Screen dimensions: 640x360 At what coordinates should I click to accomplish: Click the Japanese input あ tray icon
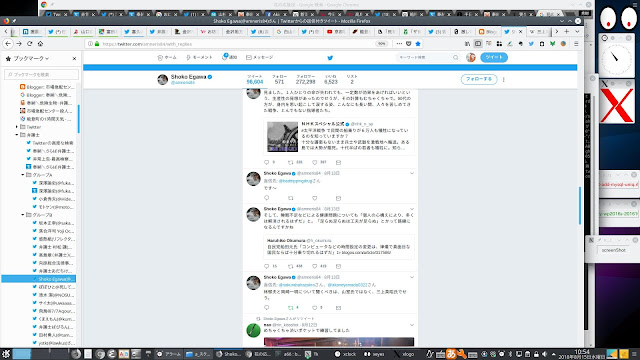pyautogui.click(x=451, y=354)
